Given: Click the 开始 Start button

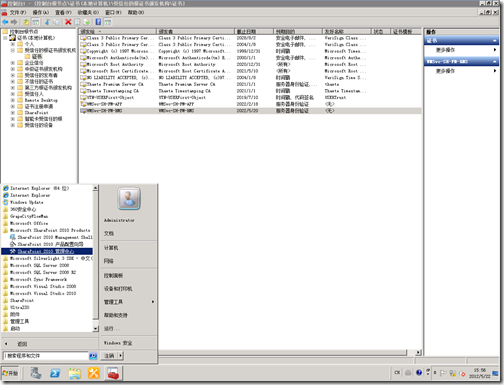Looking at the screenshot, I should (x=10, y=373).
